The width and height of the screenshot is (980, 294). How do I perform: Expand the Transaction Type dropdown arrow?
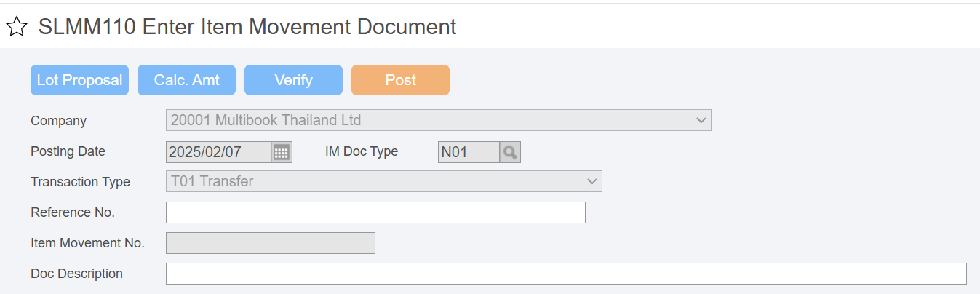coord(591,181)
